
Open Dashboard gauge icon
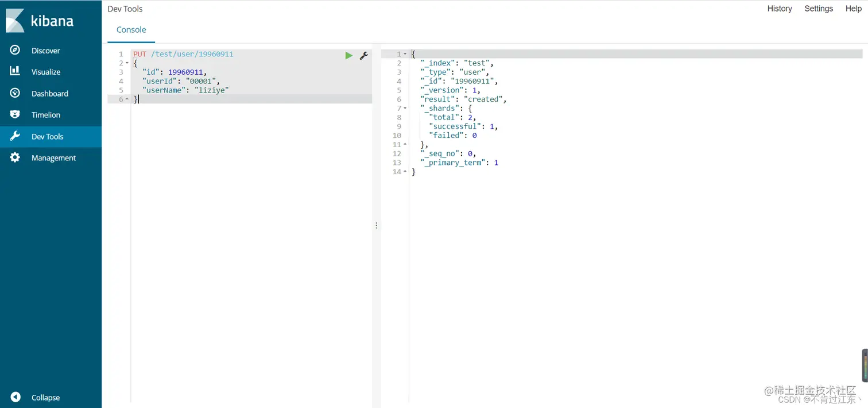[15, 93]
